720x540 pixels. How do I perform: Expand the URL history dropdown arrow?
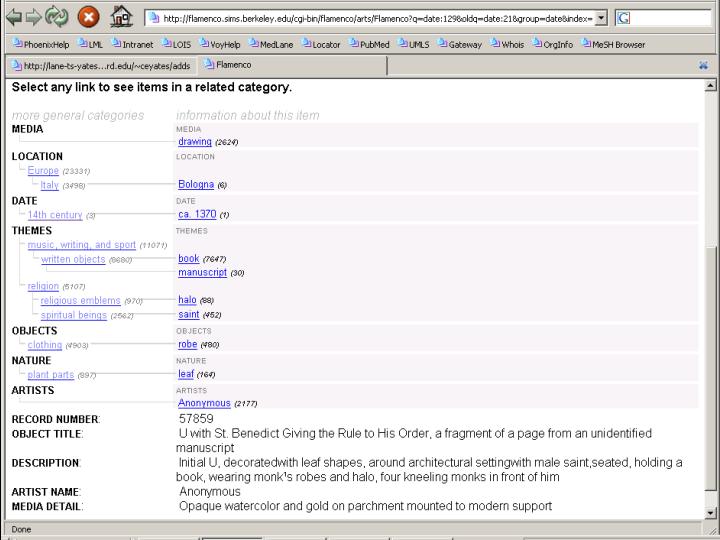600,18
